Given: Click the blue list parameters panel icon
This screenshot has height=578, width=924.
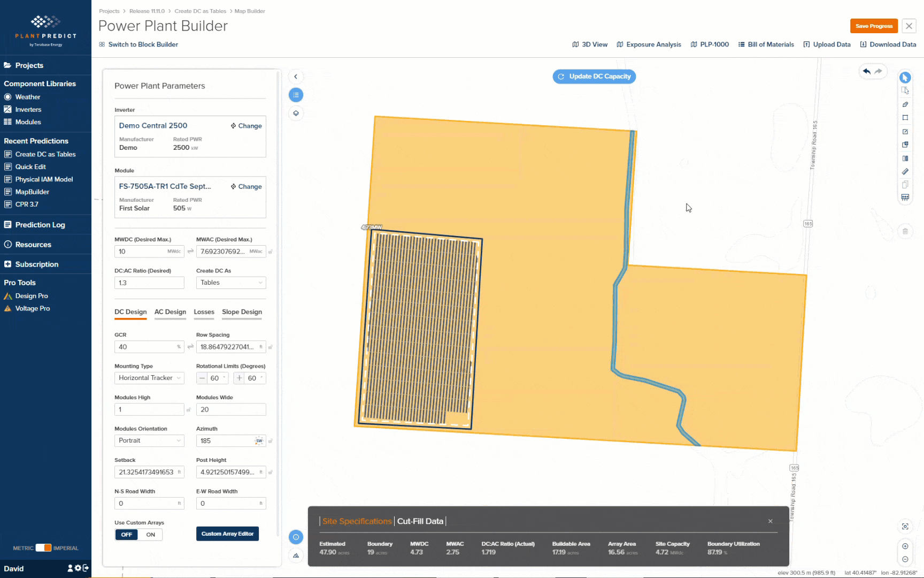Looking at the screenshot, I should pos(296,95).
